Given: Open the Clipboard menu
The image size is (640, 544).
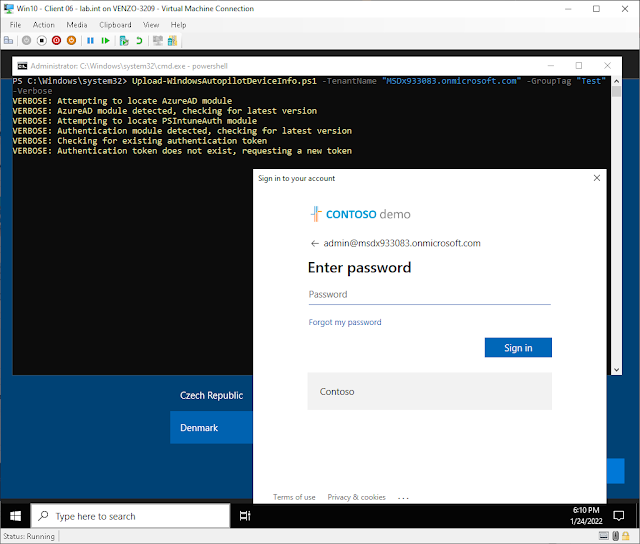Looking at the screenshot, I should pyautogui.click(x=116, y=25).
